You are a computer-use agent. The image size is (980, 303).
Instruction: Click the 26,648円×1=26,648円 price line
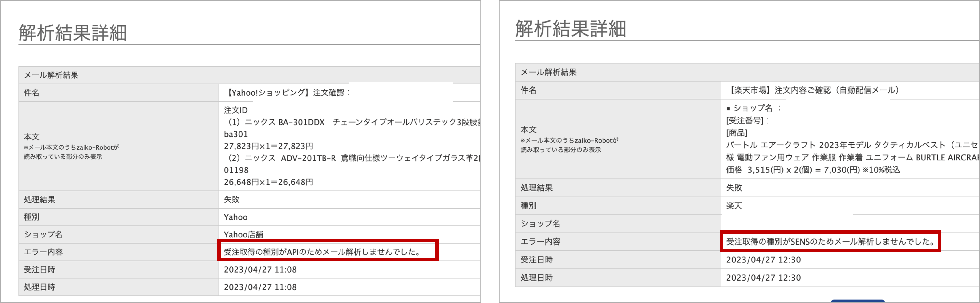click(x=268, y=182)
